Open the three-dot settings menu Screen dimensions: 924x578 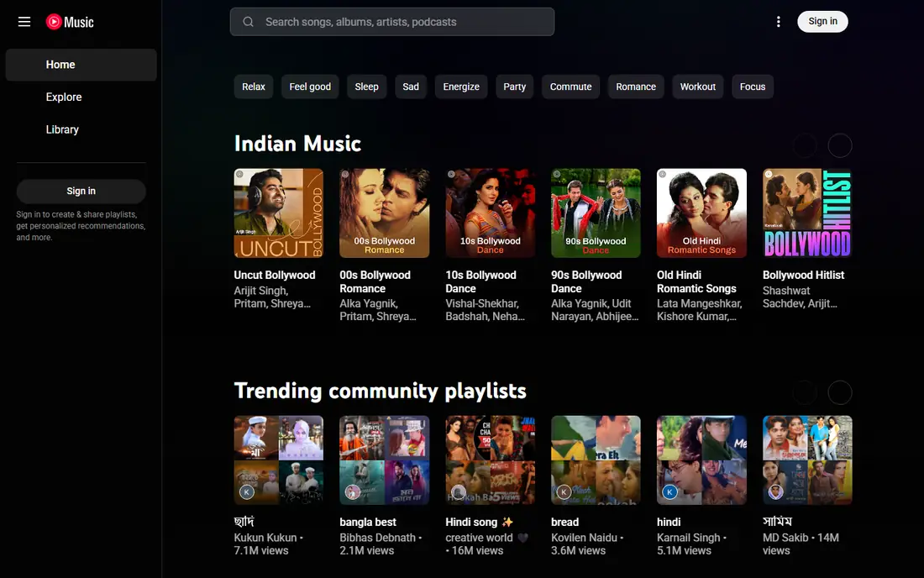click(x=779, y=22)
